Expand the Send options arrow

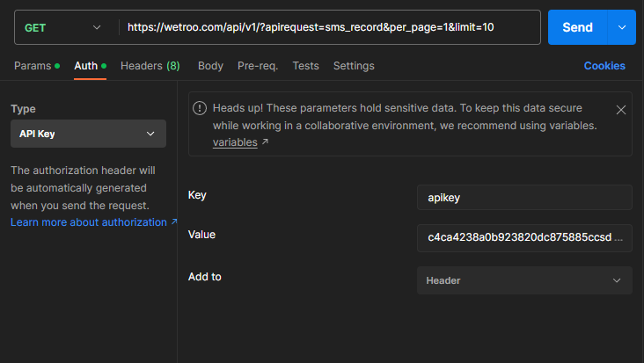click(x=622, y=27)
